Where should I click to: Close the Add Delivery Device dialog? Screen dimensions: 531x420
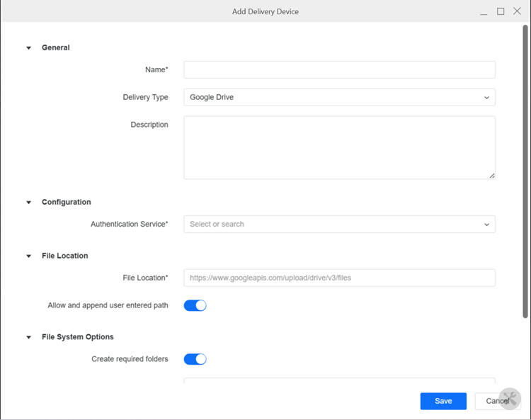tap(517, 11)
